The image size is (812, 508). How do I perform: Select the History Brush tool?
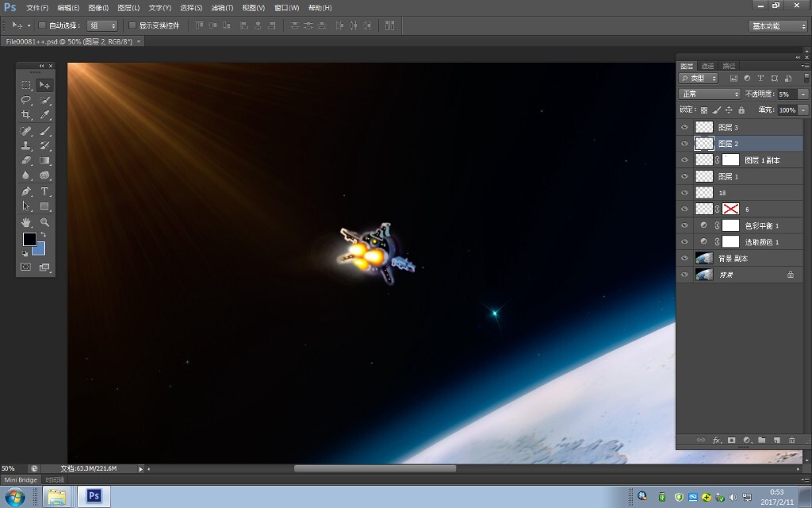coord(44,146)
